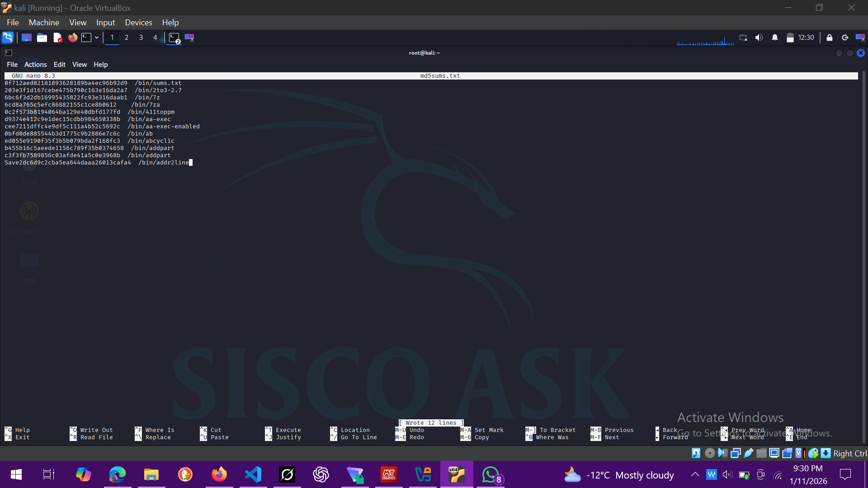
Task: Open the terminal File menu
Action: pyautogui.click(x=12, y=65)
